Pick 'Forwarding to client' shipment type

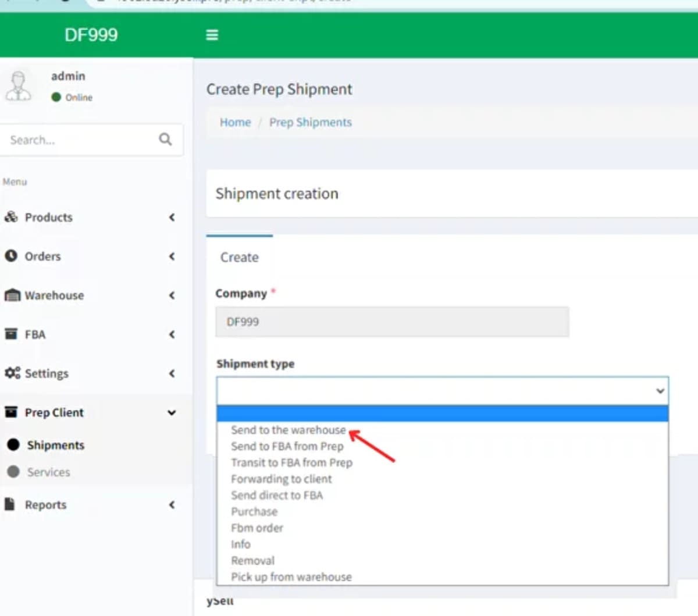(281, 479)
